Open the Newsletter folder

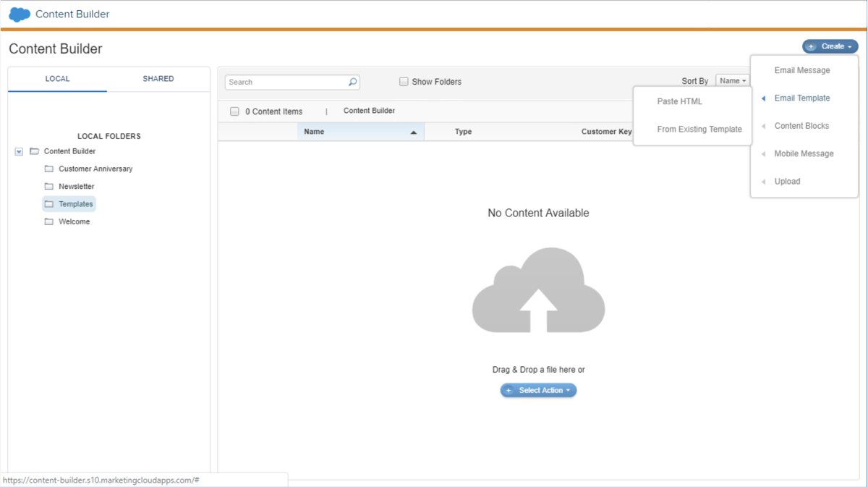coord(77,186)
